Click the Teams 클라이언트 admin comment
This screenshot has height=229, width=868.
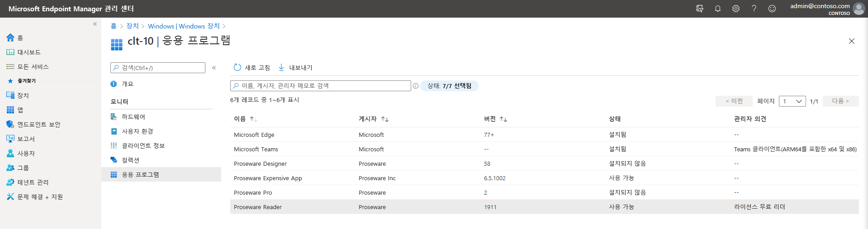795,149
